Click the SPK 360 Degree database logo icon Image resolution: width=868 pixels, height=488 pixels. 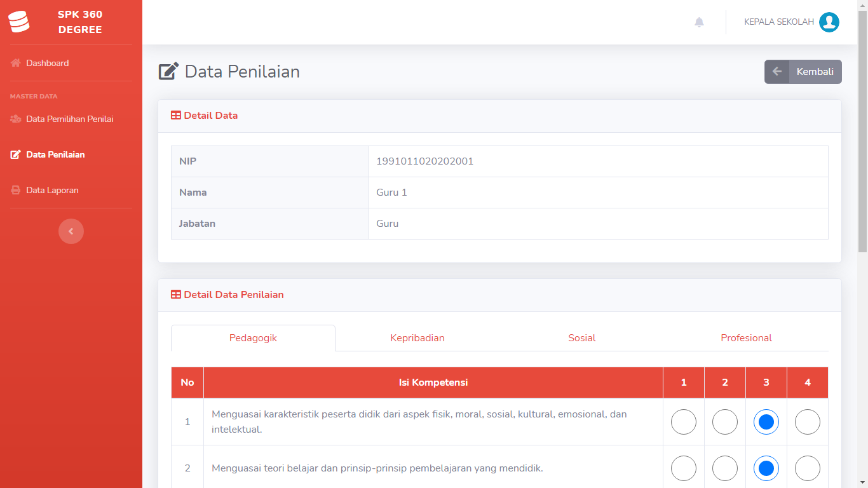click(x=19, y=22)
